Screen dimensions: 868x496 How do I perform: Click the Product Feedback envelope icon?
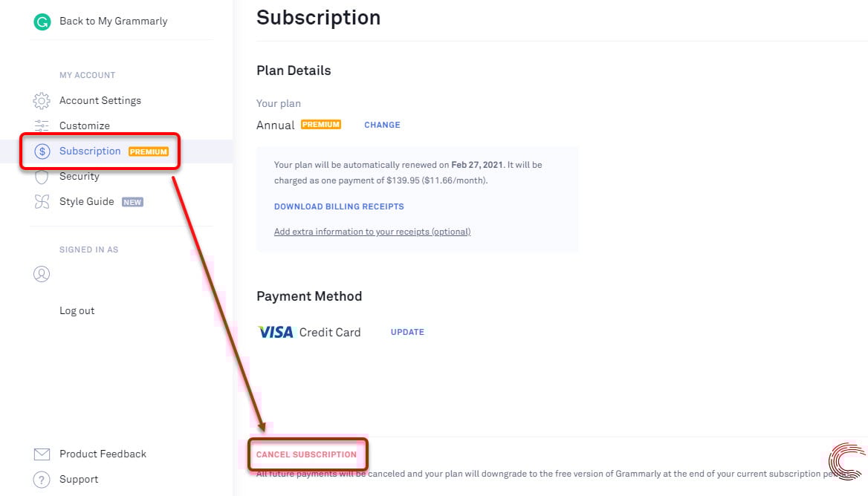pyautogui.click(x=42, y=454)
